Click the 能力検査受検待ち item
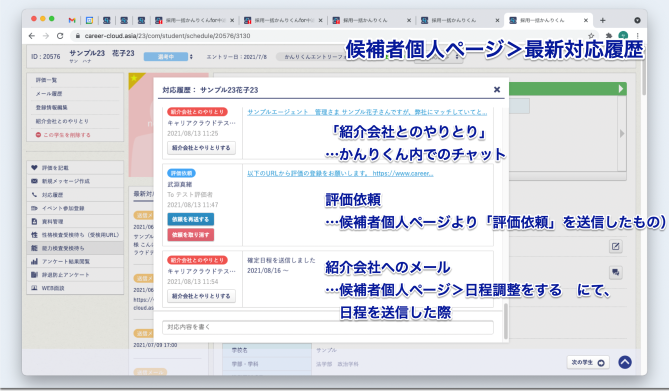Viewport: 669px width, 391px height. 75,248
